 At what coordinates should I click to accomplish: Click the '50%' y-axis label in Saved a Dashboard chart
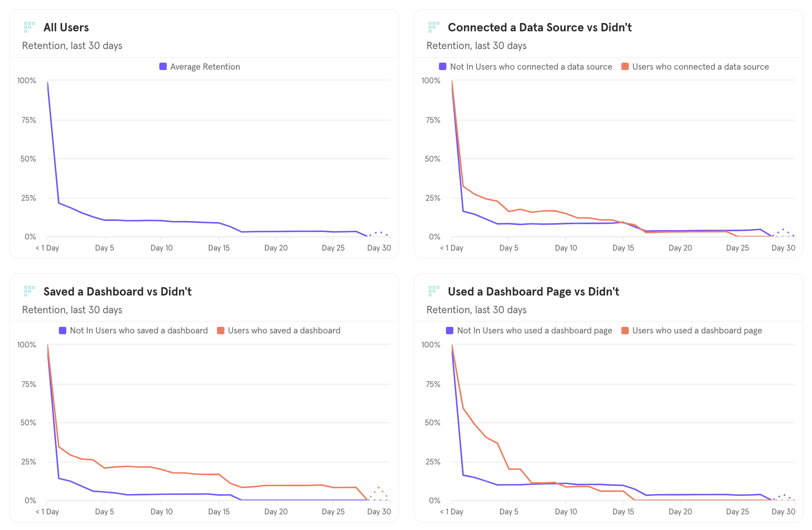(x=28, y=422)
